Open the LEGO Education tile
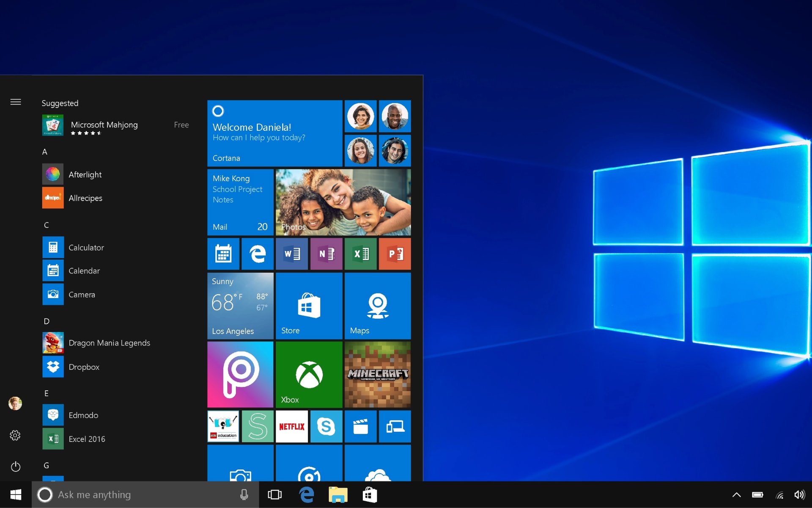The height and width of the screenshot is (508, 812). [x=223, y=426]
